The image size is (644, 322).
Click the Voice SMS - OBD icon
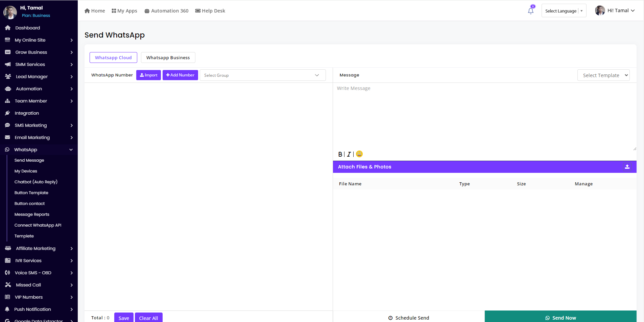(x=7, y=273)
